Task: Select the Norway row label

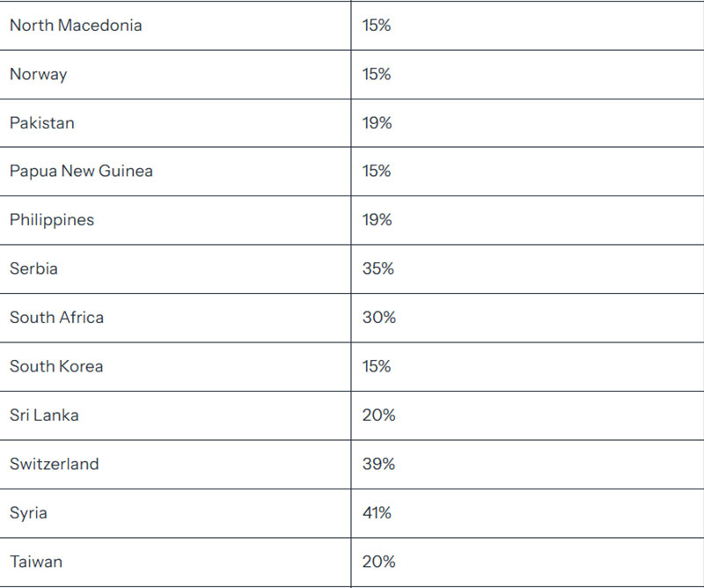Action: (39, 74)
